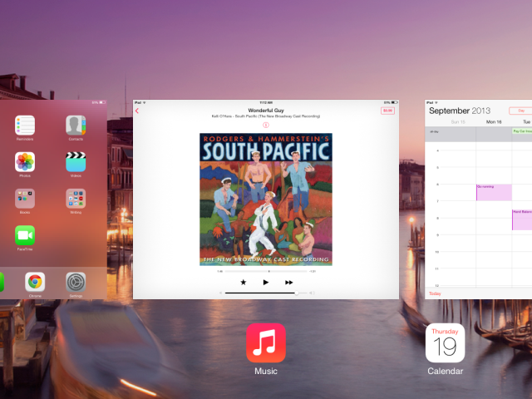Viewport: 532px width, 399px height.
Task: Open the Photos icon in home screen preview
Action: [x=25, y=162]
